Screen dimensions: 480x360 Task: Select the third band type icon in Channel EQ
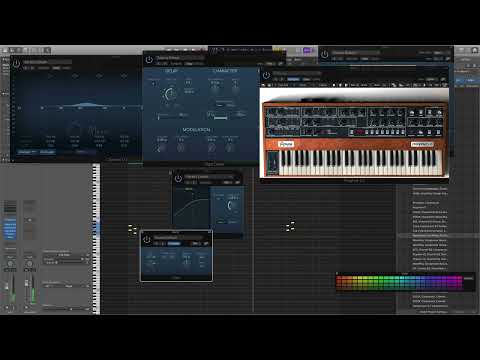click(x=99, y=76)
